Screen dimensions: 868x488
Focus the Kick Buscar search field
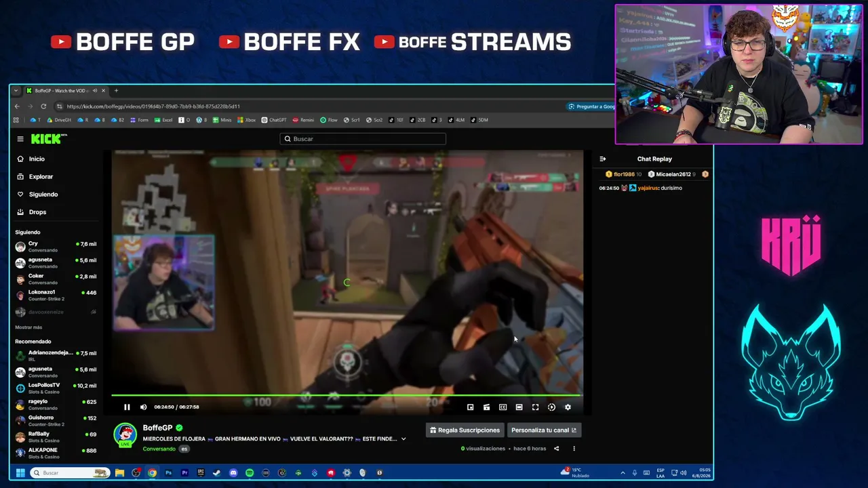tap(363, 139)
